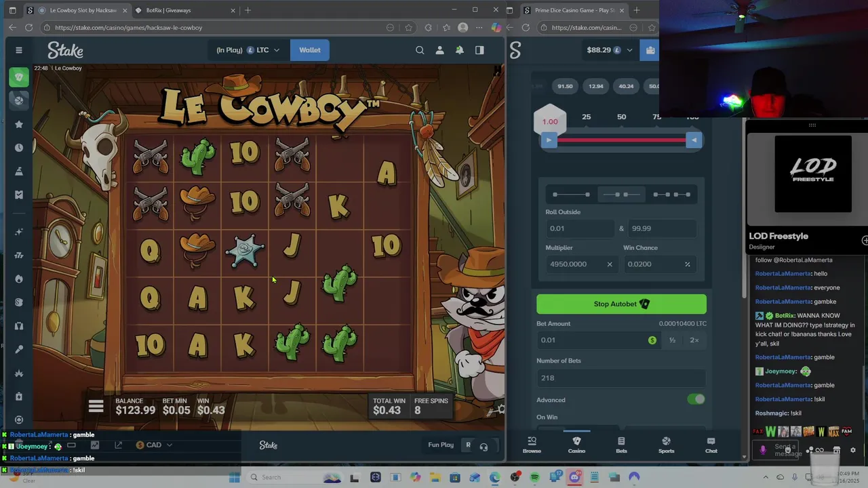Reload the Le Cowboy browser page
This screenshot has height=488, width=868.
pos(28,28)
